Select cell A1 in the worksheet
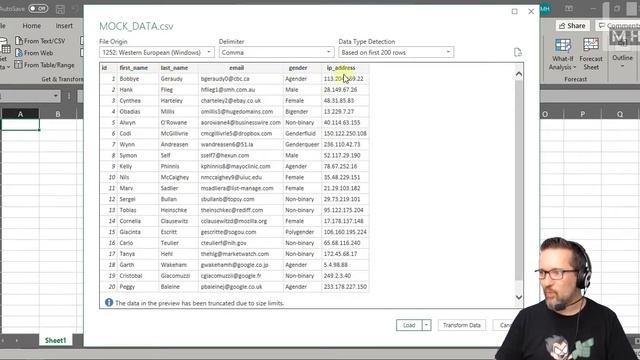Viewport: 640px width, 360px height. pos(20,124)
